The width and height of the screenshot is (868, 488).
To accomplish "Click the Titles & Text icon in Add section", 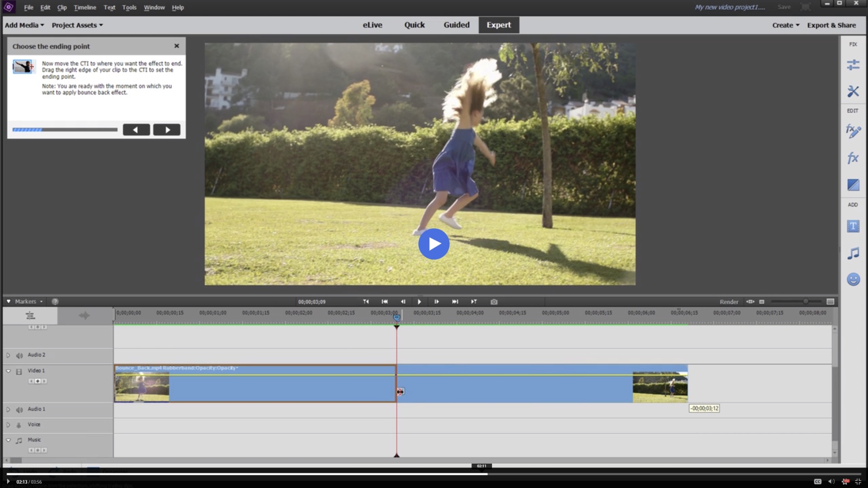I will pyautogui.click(x=852, y=226).
